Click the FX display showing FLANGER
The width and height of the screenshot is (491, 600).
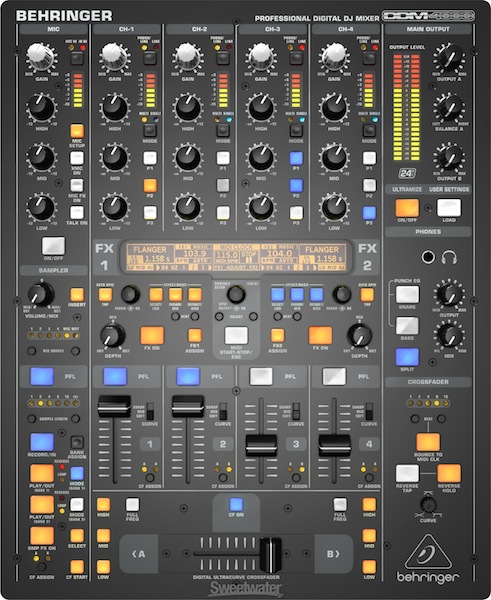point(236,257)
